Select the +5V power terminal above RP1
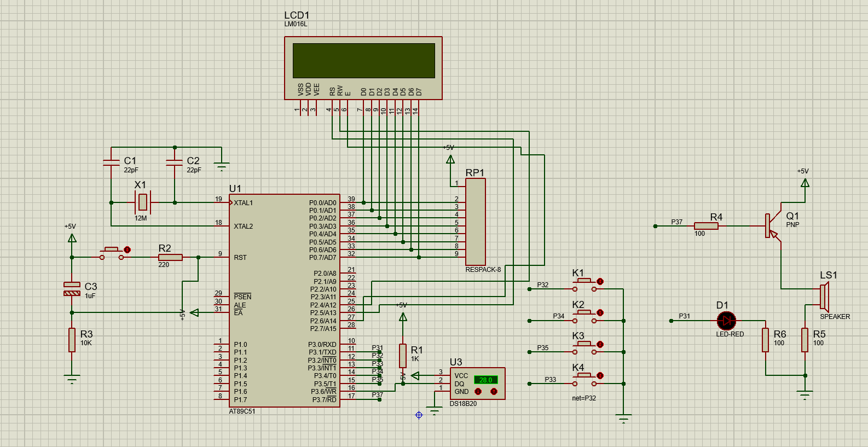 pos(450,159)
